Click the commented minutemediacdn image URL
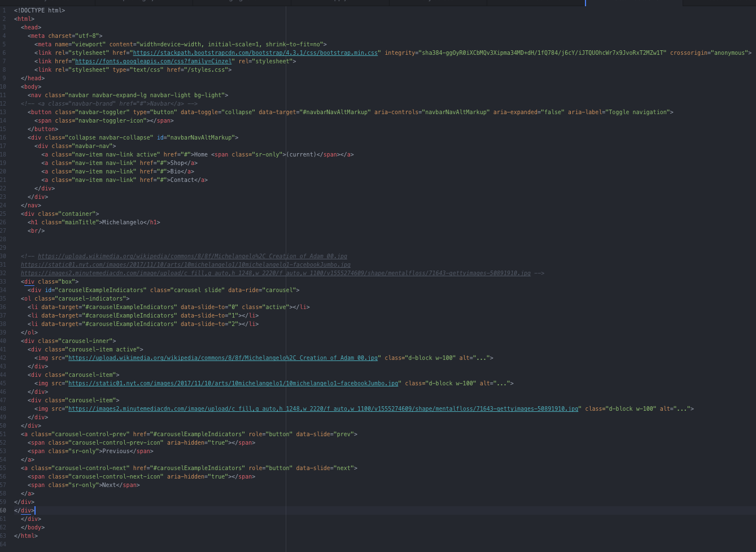The height and width of the screenshot is (552, 756). click(x=276, y=273)
